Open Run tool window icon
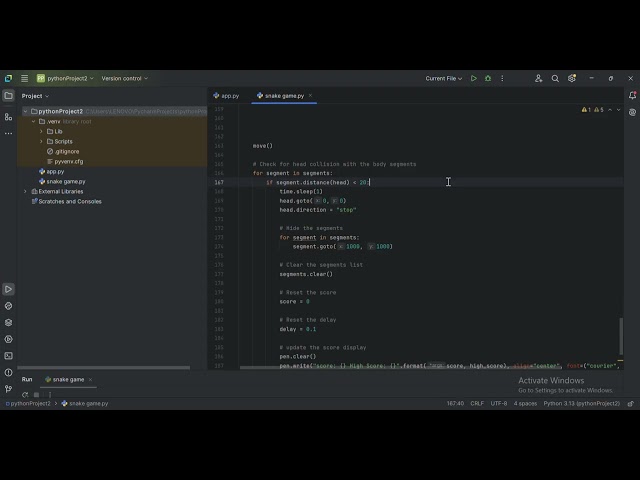640x480 pixels. point(8,289)
